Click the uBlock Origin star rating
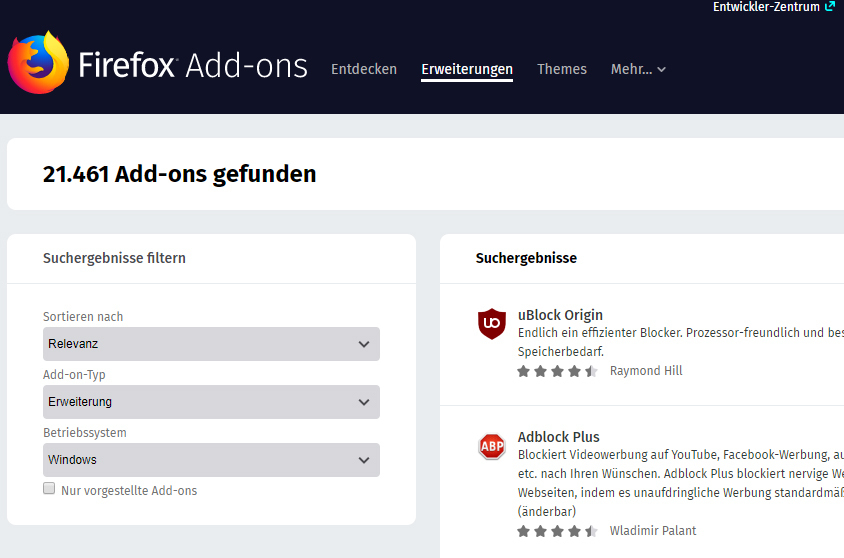The width and height of the screenshot is (844, 558). 557,371
